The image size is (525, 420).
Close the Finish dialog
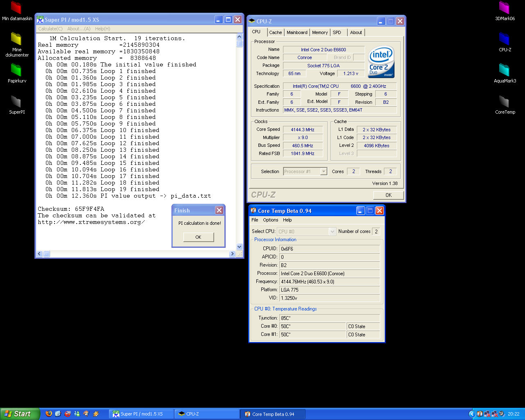[219, 210]
